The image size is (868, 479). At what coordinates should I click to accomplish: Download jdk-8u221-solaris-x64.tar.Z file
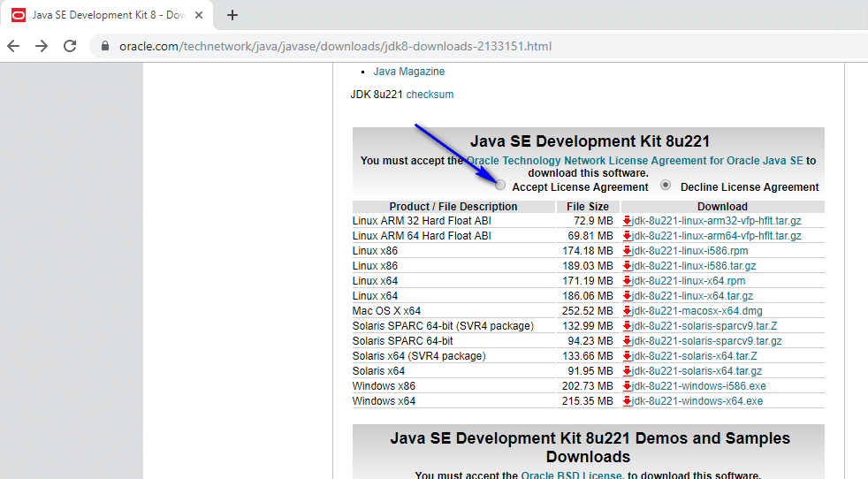click(x=695, y=356)
